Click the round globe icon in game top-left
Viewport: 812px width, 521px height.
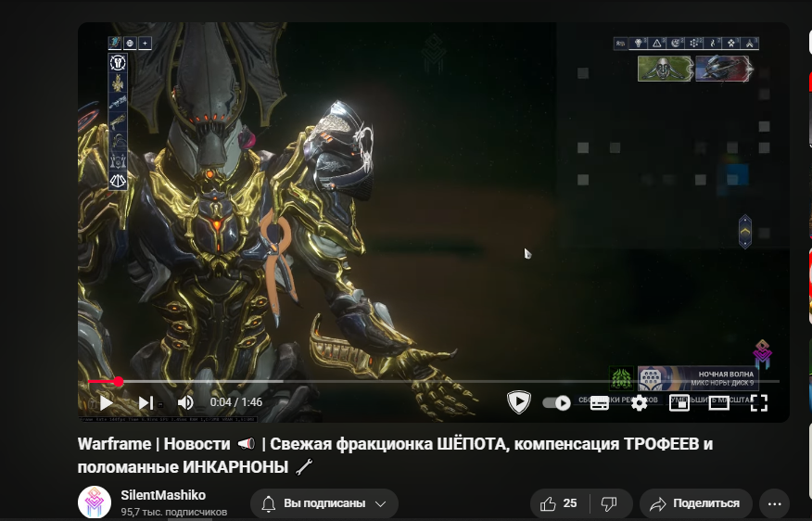130,44
